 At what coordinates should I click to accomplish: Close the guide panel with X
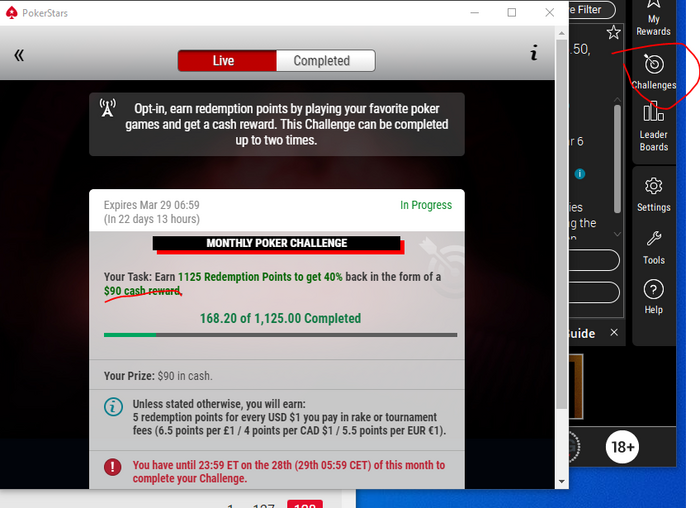[x=614, y=333]
